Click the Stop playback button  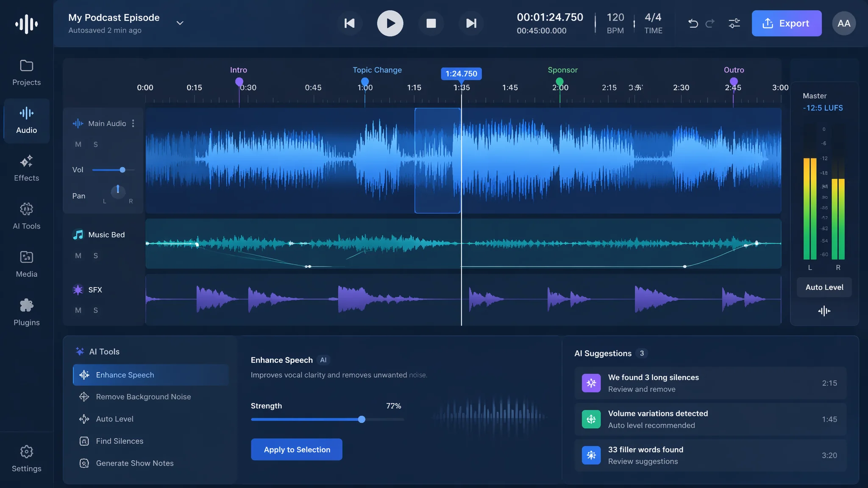431,23
